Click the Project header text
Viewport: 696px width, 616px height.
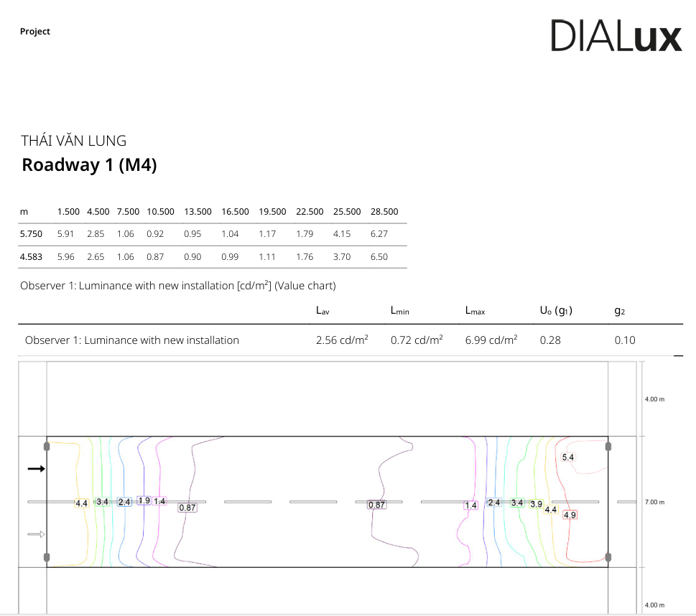pyautogui.click(x=35, y=32)
